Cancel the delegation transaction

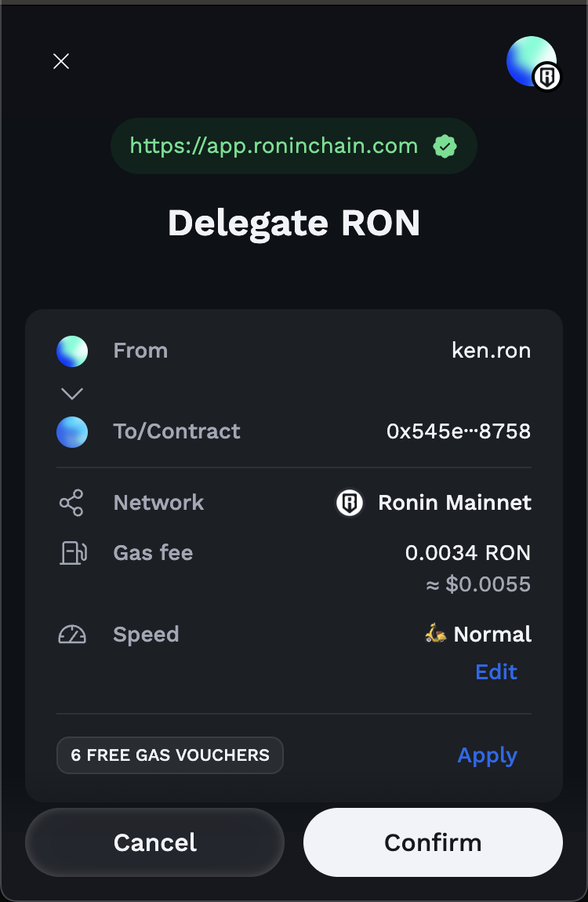(154, 842)
